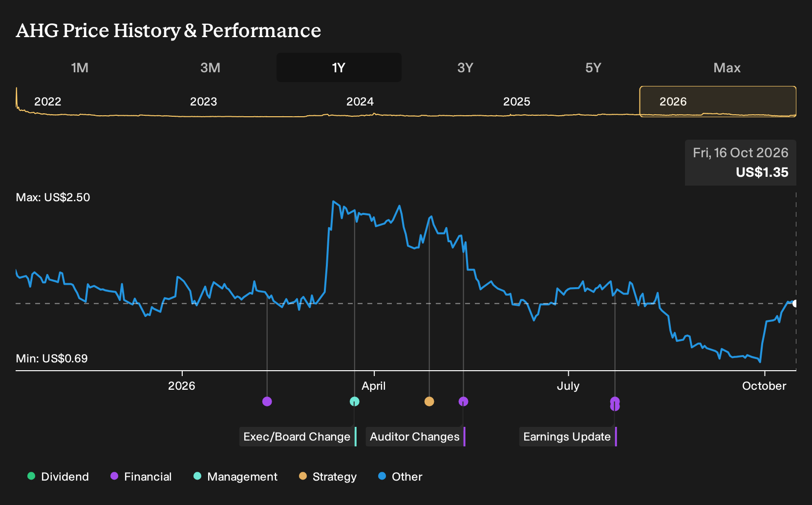Open the Auditor Changes event label

click(416, 437)
